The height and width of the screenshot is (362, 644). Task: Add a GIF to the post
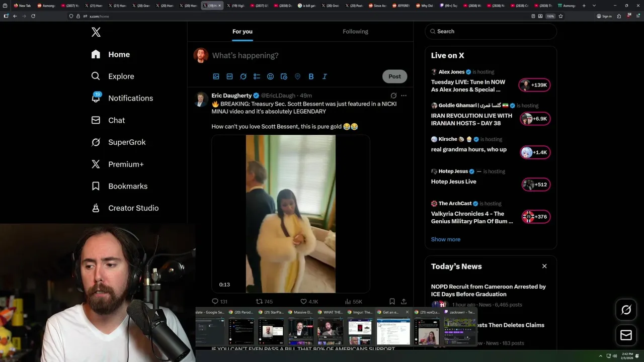tap(229, 76)
